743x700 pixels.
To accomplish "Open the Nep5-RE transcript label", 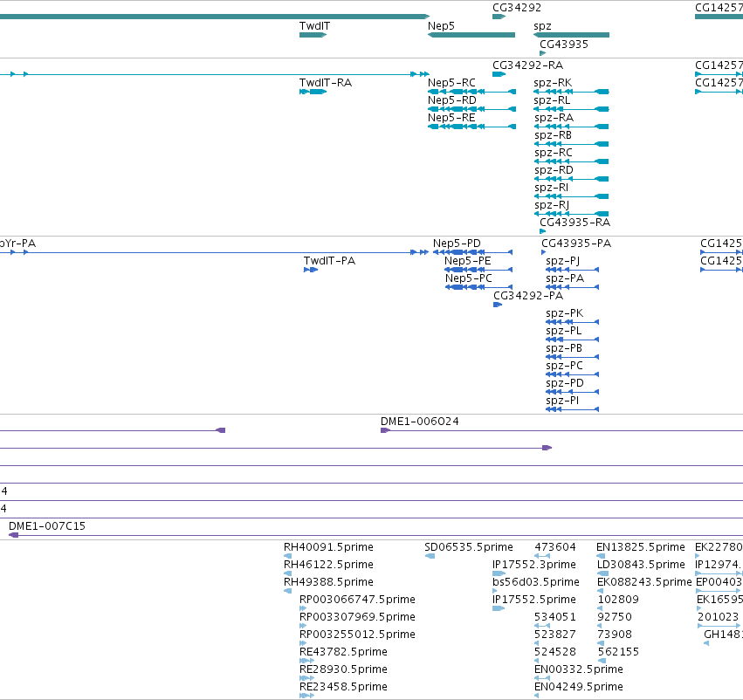I will coord(451,118).
